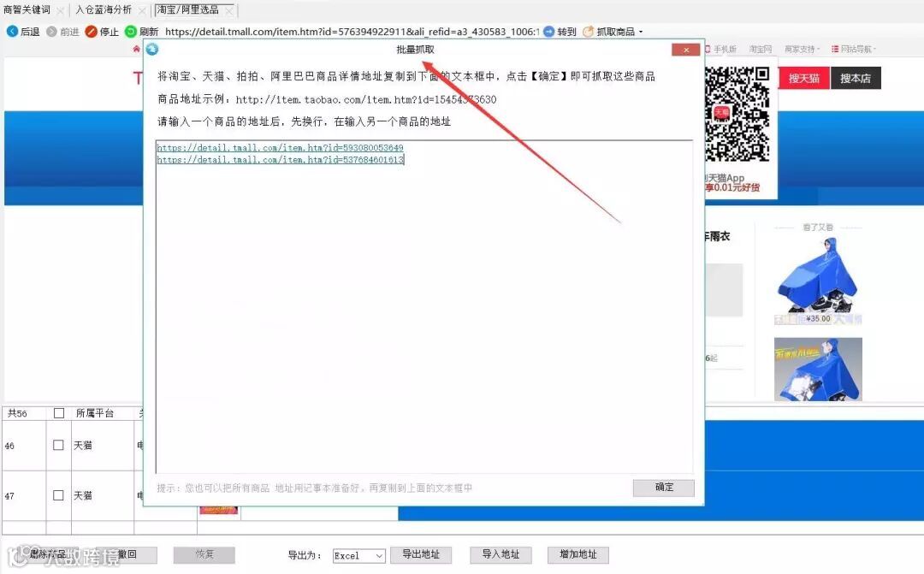Check the checkbox for row 47

tap(58, 495)
